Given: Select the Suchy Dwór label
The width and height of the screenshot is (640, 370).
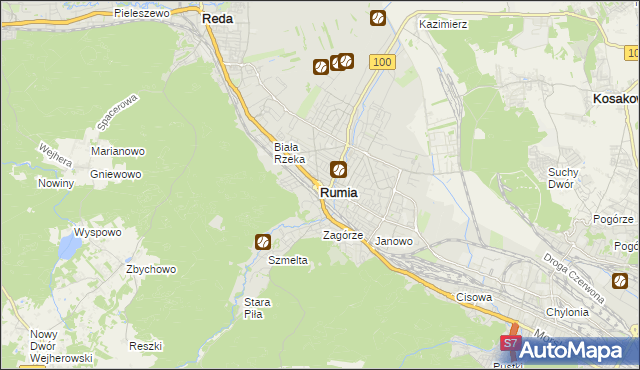Looking at the screenshot, I should coord(563,178).
